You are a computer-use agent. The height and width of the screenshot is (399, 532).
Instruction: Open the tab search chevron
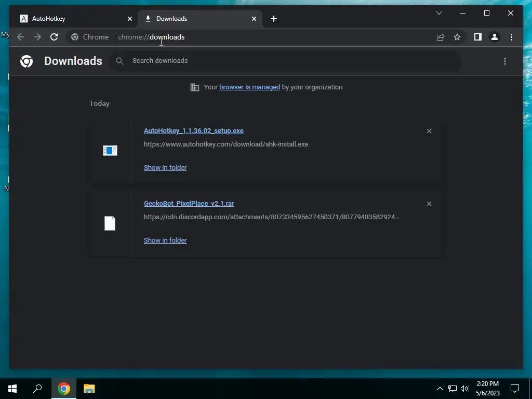(438, 13)
